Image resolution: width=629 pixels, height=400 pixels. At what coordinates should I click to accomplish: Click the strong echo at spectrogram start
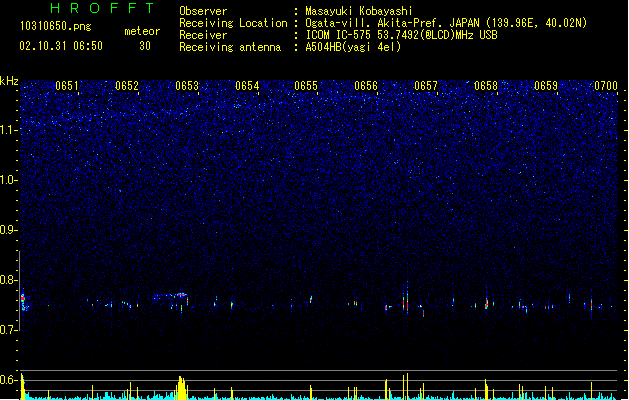tap(24, 301)
